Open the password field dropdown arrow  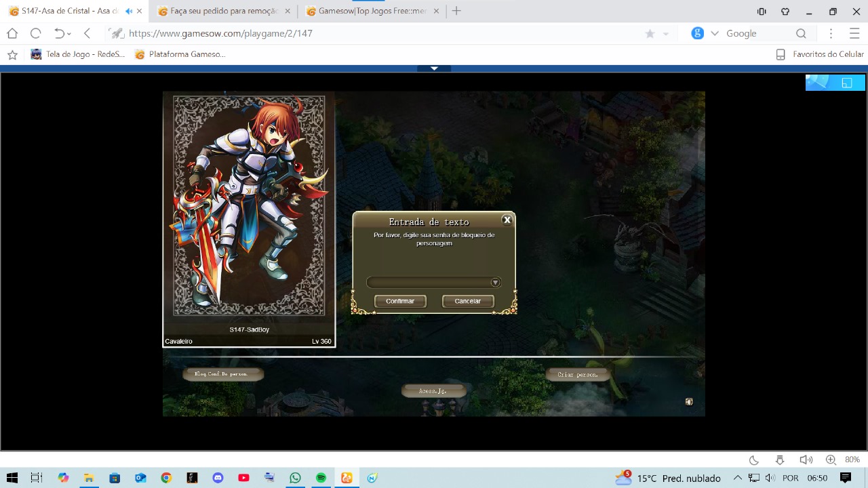(x=496, y=283)
